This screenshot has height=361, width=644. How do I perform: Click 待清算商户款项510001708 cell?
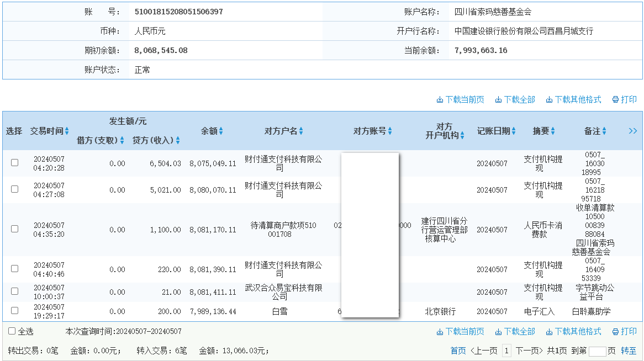[283, 230]
